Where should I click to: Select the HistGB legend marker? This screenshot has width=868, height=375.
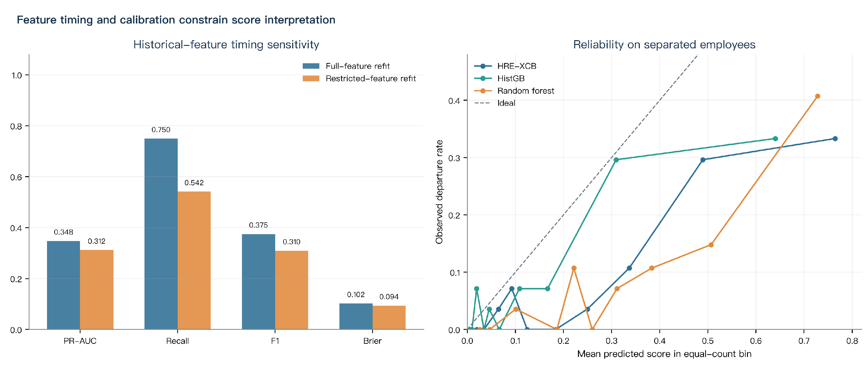483,78
